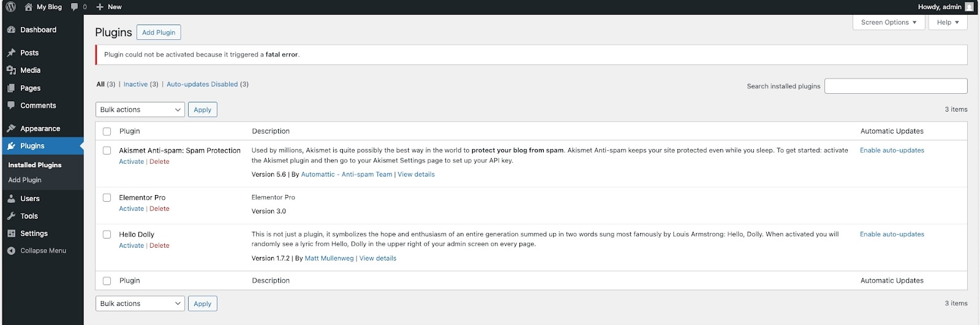Enable auto-updates for Akismet

pos(892,150)
